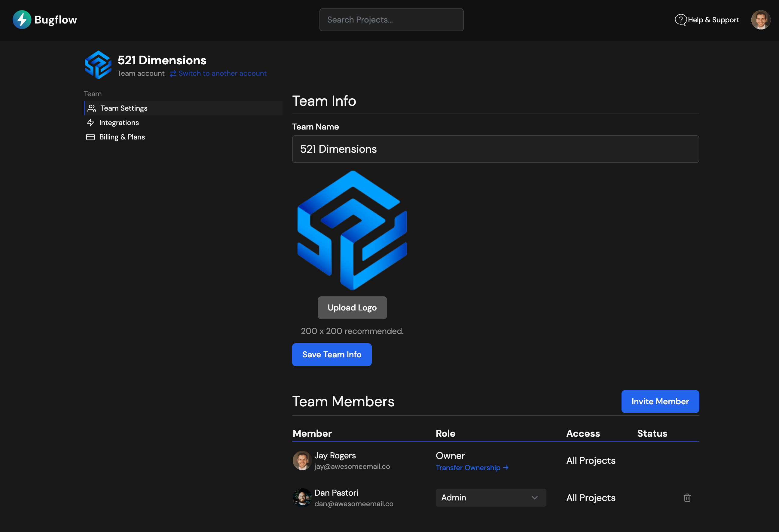Click Dan Pastori's All Projects access
The height and width of the screenshot is (532, 779).
(x=591, y=498)
